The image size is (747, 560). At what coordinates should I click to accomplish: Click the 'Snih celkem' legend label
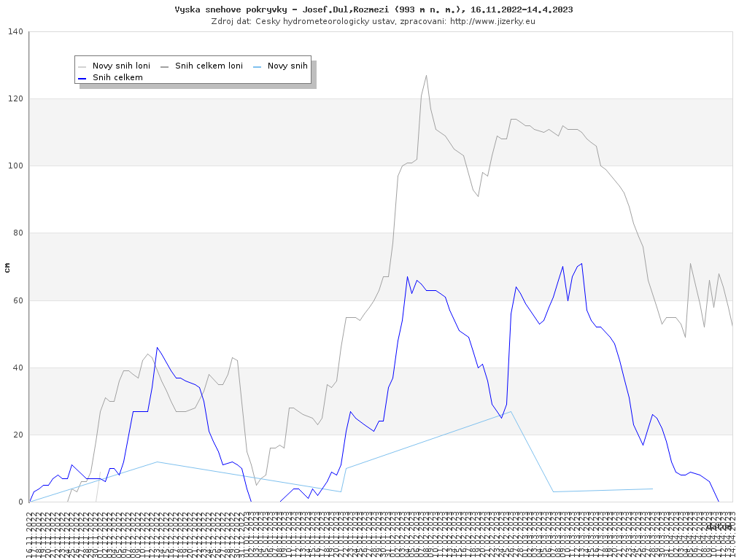pos(117,77)
